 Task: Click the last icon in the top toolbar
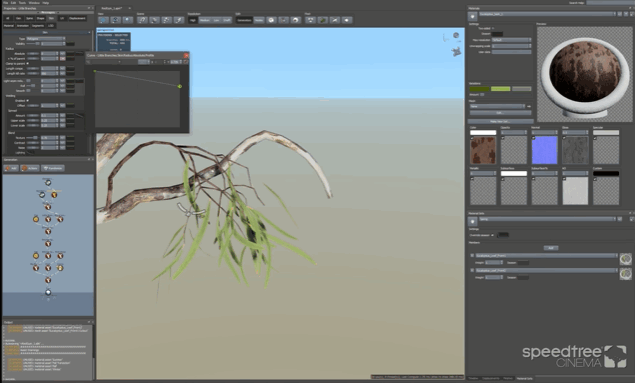click(347, 20)
